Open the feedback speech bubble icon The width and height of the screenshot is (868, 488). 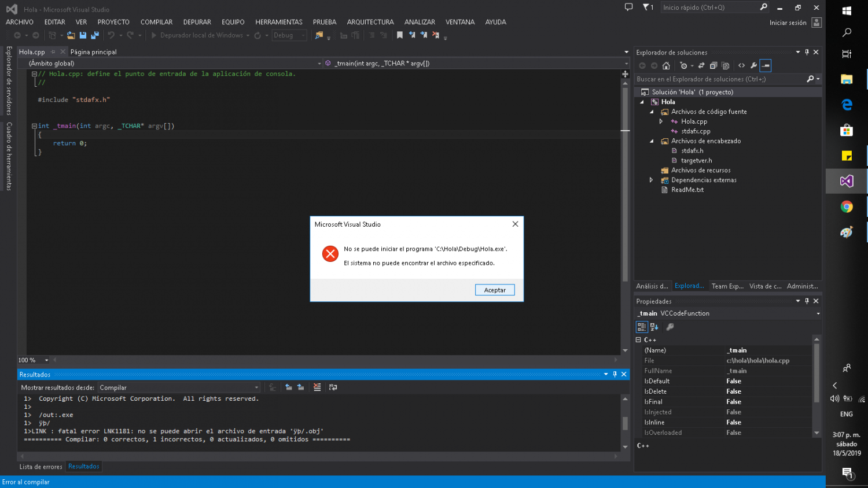click(x=628, y=8)
